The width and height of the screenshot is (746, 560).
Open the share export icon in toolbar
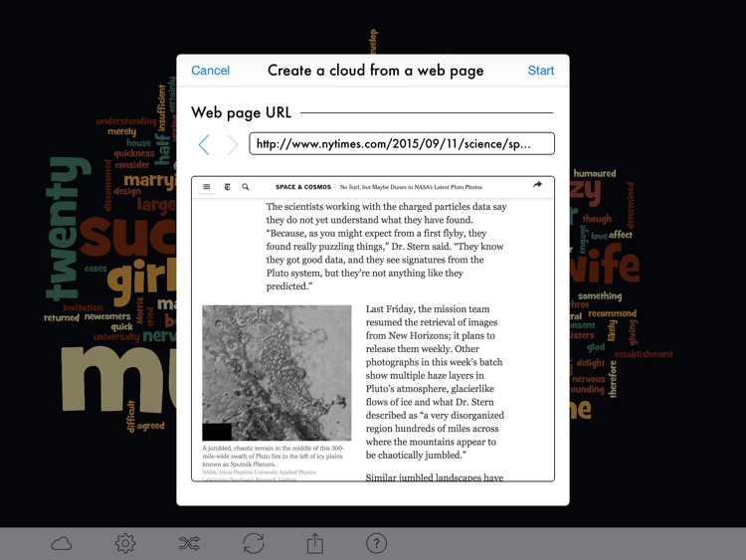(x=315, y=543)
